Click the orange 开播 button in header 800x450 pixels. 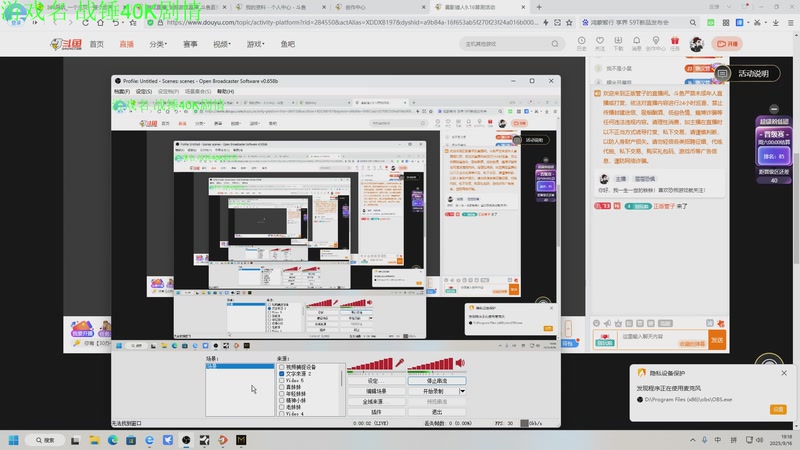tap(727, 44)
